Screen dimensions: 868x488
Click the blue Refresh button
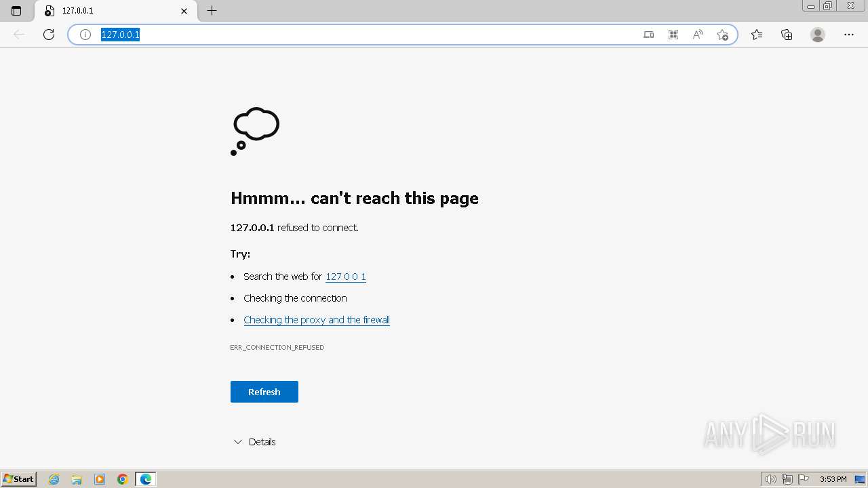[264, 392]
